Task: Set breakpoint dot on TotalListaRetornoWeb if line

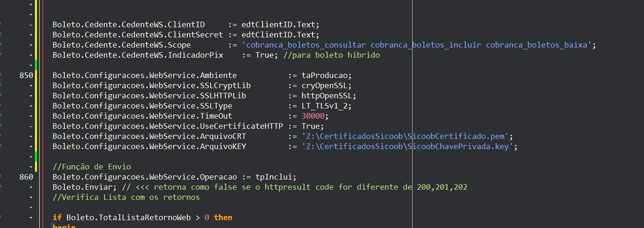Action: (0, 217)
